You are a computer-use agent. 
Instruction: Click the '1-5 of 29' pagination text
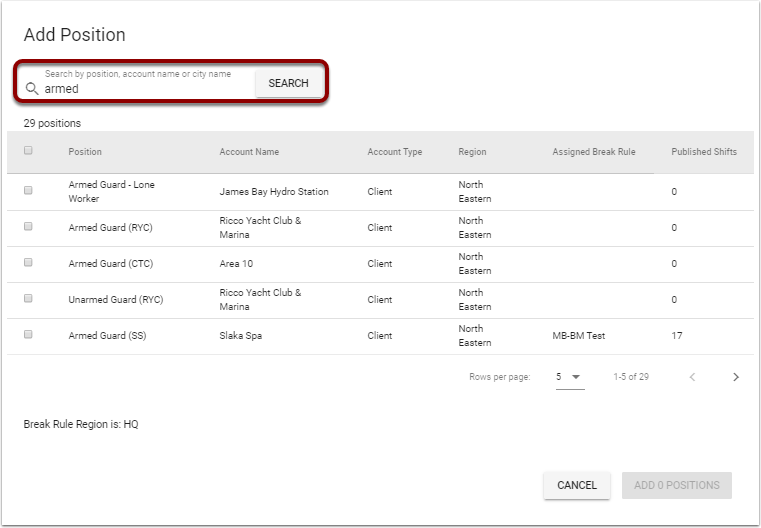631,377
